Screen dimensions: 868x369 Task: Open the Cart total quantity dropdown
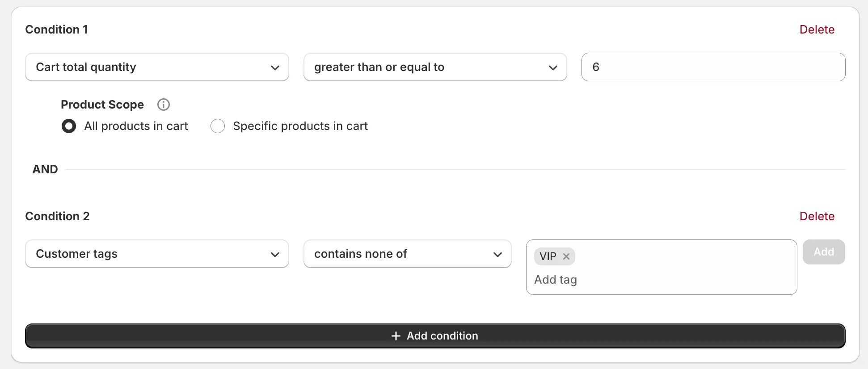pos(156,67)
